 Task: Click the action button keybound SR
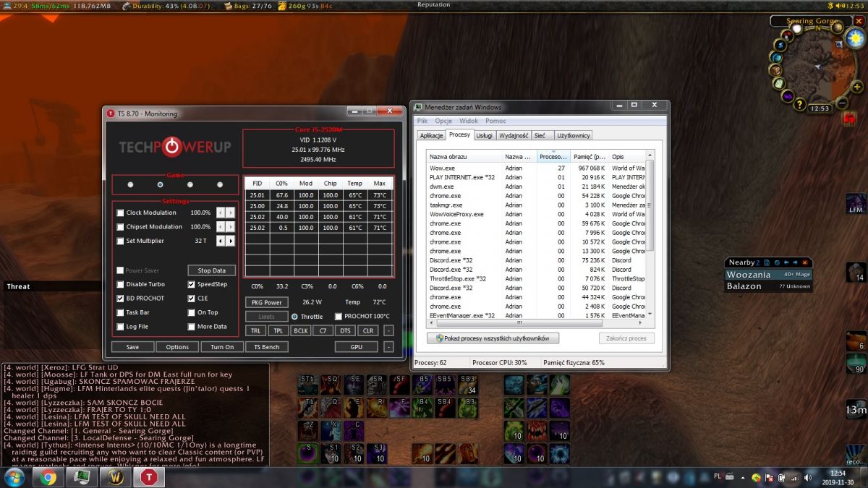377,385
